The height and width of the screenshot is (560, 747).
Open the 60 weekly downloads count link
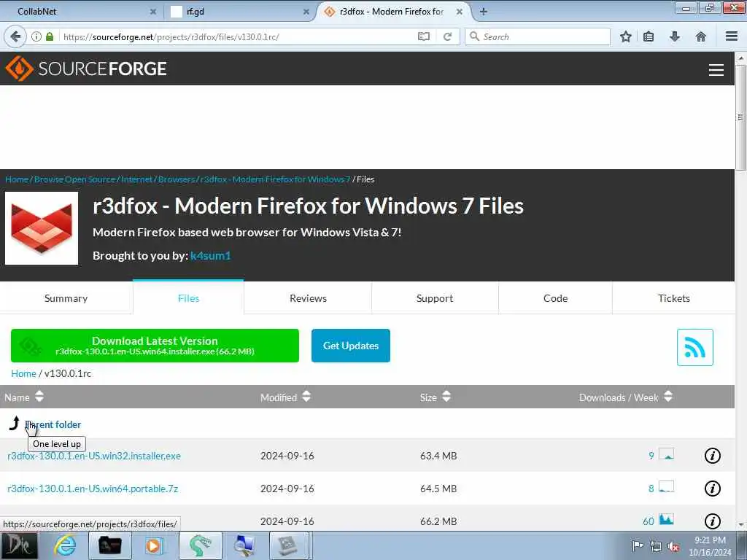(649, 521)
